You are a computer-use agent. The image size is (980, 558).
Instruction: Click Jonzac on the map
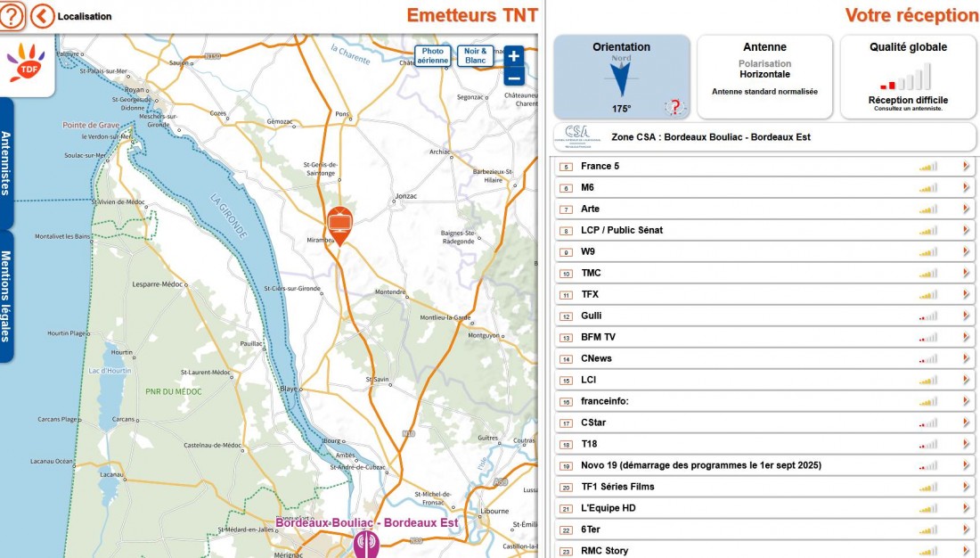(405, 196)
